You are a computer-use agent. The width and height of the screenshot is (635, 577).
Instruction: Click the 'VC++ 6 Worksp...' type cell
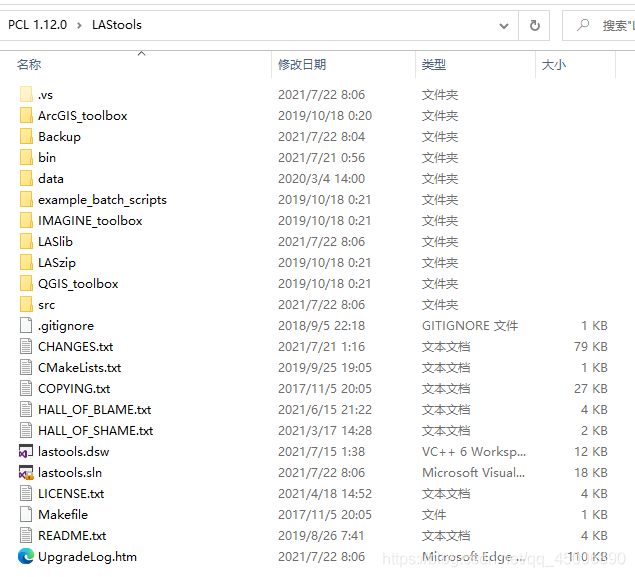point(474,451)
